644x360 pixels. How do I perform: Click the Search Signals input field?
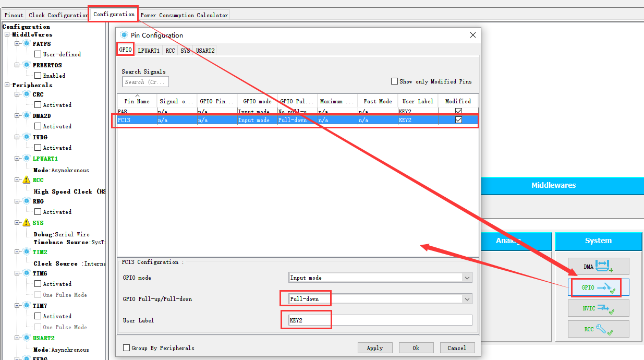click(145, 81)
